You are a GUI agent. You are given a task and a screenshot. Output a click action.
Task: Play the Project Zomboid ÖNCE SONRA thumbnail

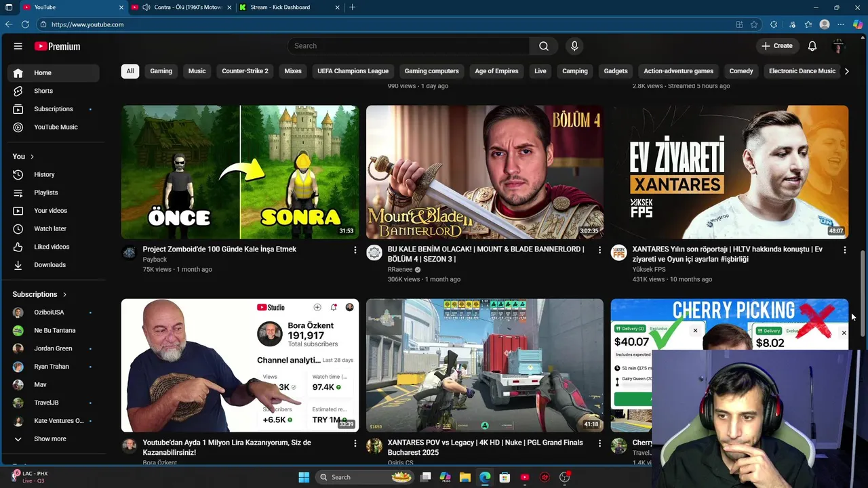tap(240, 172)
